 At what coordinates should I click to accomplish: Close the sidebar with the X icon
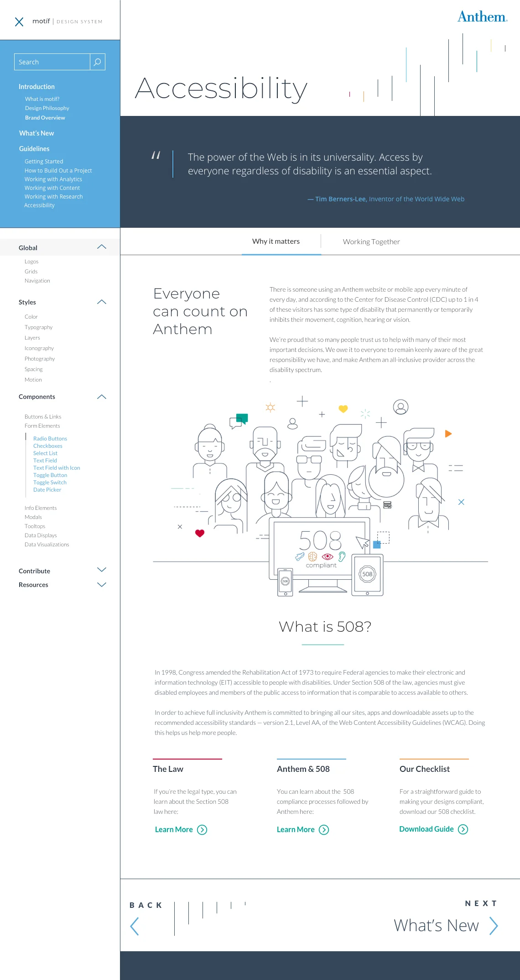pyautogui.click(x=19, y=21)
